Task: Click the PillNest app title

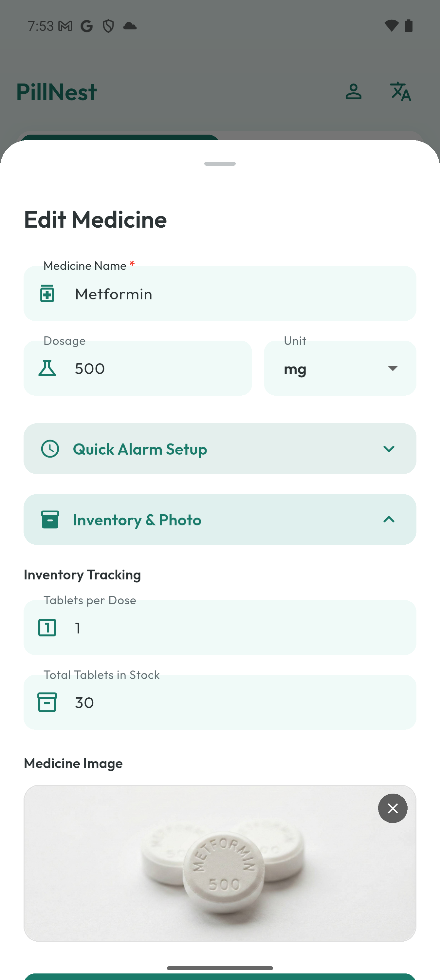Action: [57, 91]
